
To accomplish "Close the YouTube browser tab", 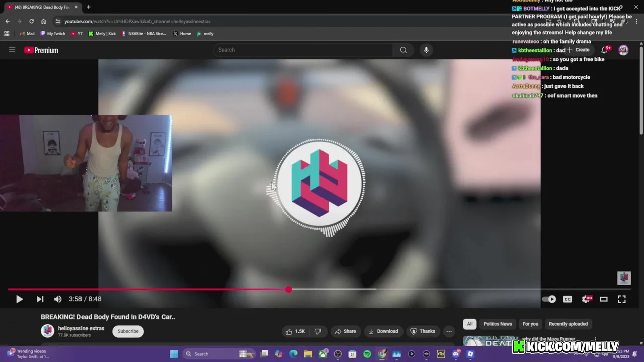I will (76, 7).
